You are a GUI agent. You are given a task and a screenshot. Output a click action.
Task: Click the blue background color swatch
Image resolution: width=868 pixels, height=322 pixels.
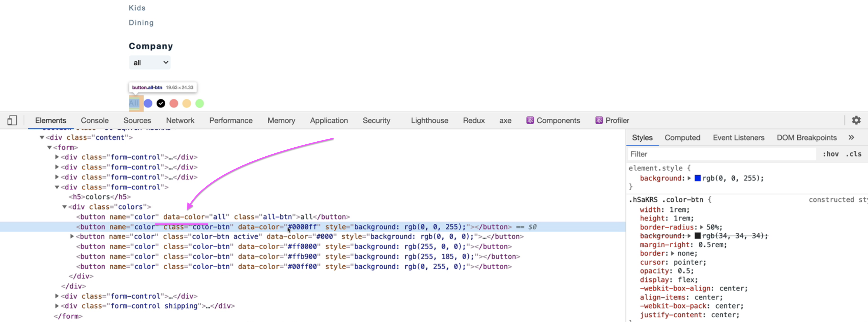point(698,178)
